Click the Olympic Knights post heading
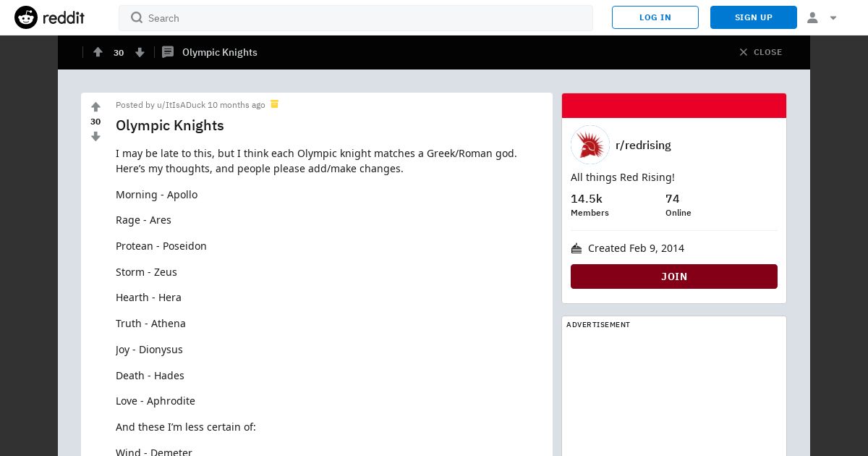 (x=170, y=125)
